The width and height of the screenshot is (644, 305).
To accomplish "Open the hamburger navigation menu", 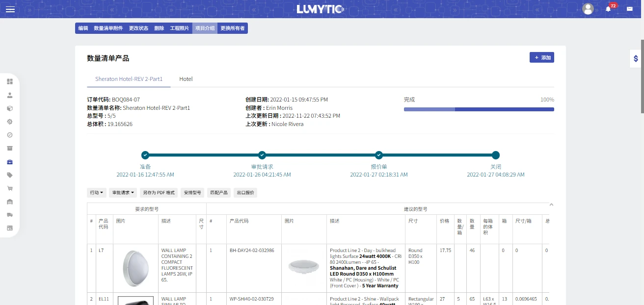I will click(10, 9).
